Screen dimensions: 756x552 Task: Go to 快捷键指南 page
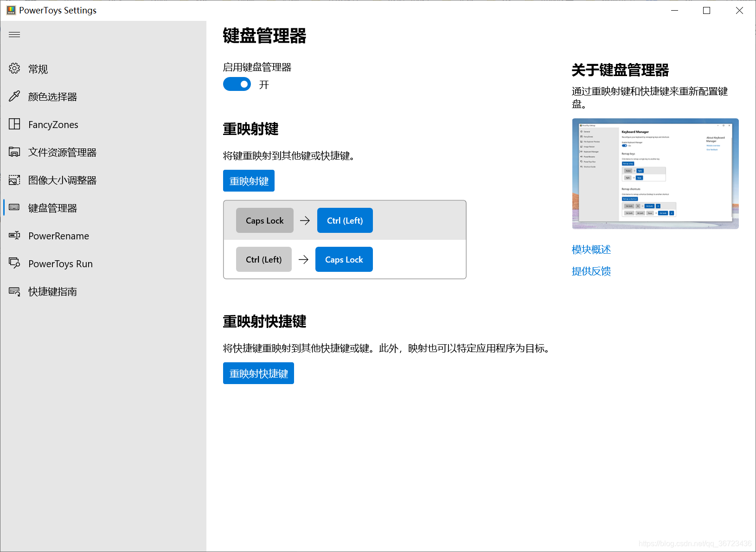point(103,291)
